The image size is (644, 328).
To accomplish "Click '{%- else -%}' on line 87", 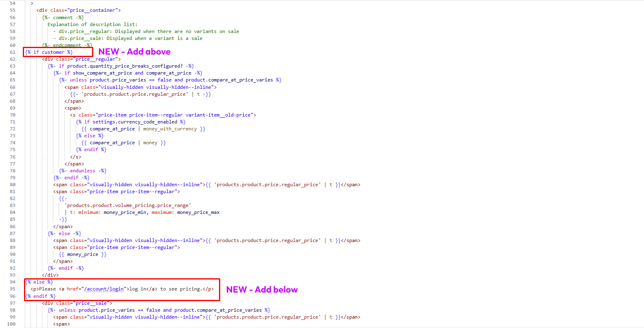I will 64,233.
